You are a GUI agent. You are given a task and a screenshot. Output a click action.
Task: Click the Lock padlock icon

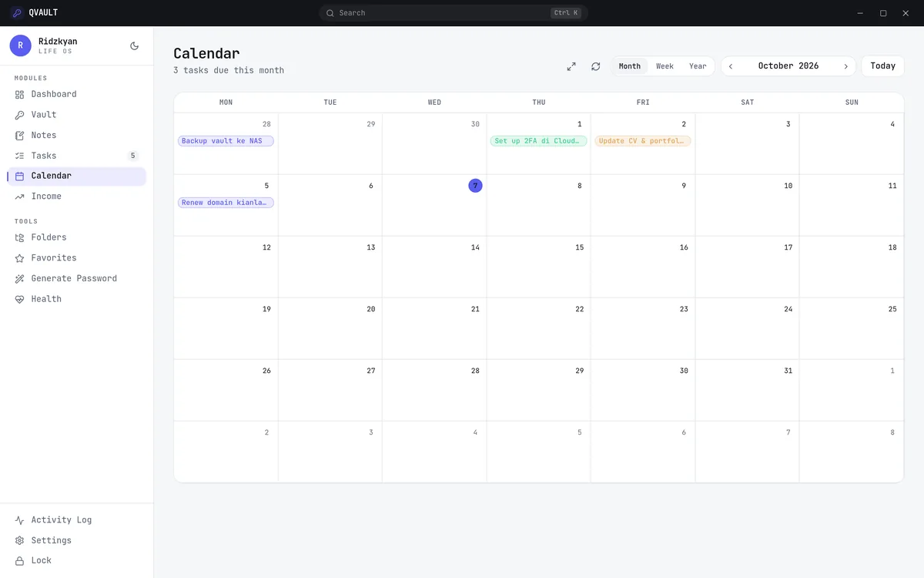pos(19,561)
